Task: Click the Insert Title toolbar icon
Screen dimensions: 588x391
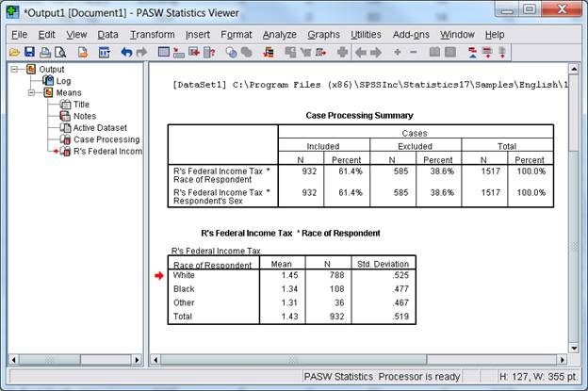Action: 487,53
